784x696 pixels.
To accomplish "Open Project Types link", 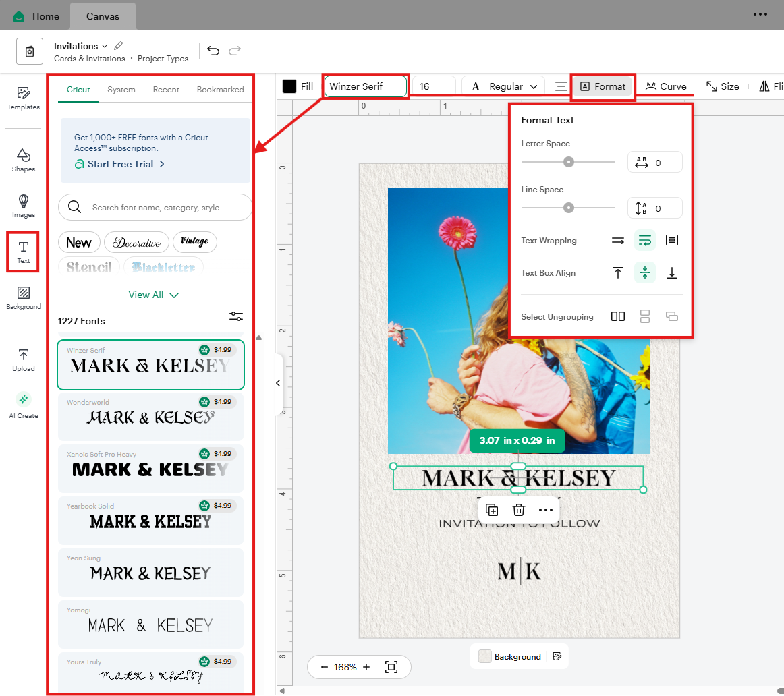I will [163, 59].
